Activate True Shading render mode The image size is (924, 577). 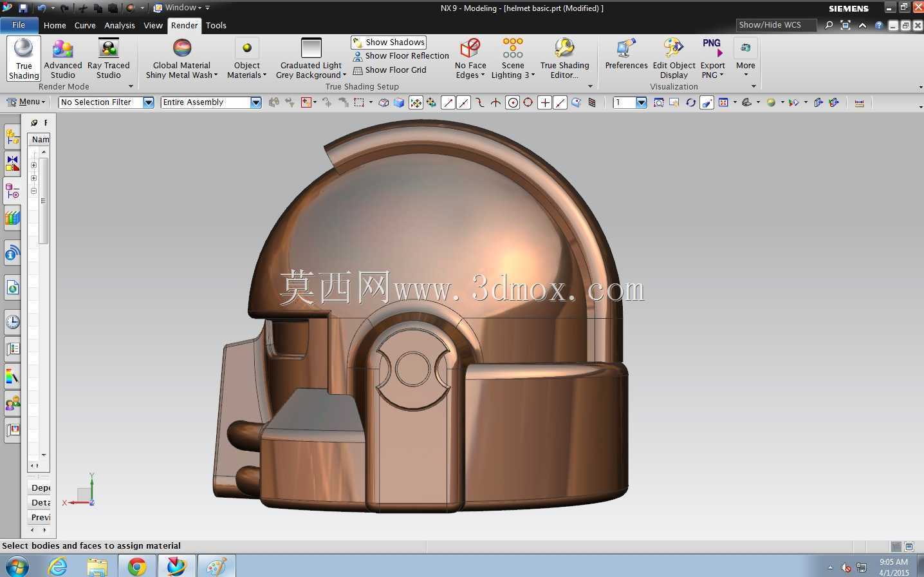(x=24, y=59)
